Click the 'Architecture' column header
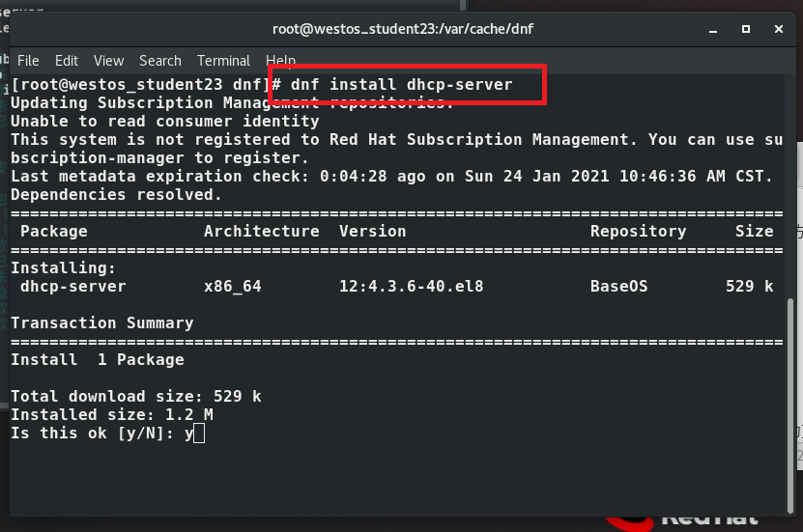Screen dimensions: 803x532 pos(262,231)
